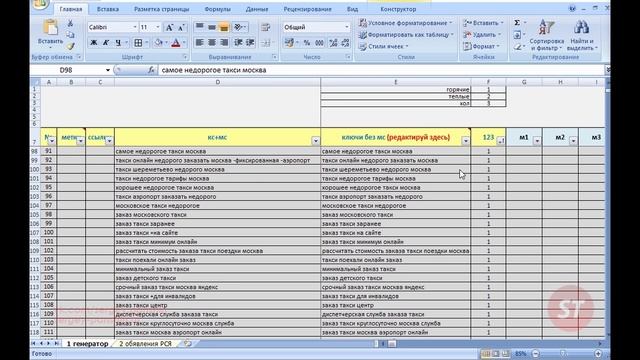Select cell with московское такси недорогое in column D
Viewport: 640px width, 360px height.
pos(217,206)
